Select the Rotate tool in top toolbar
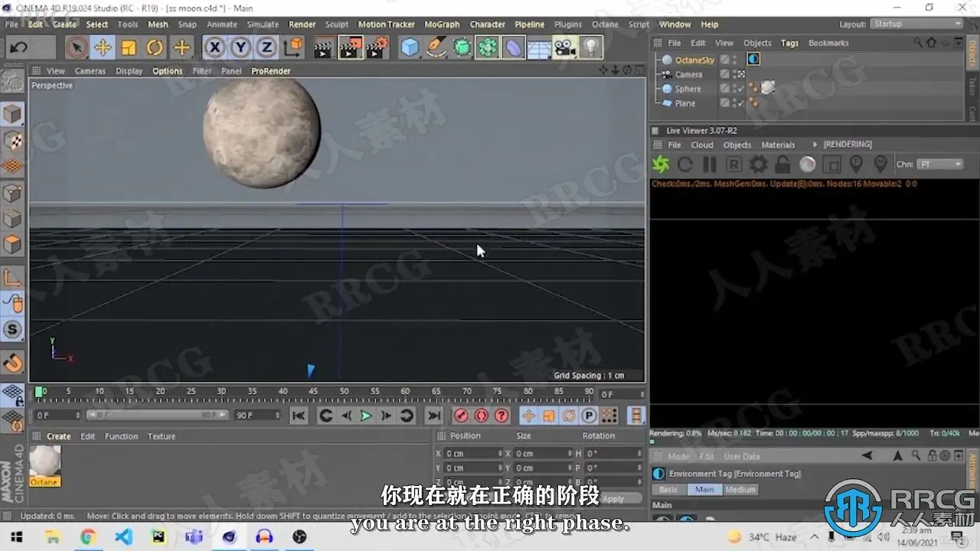 pos(155,48)
